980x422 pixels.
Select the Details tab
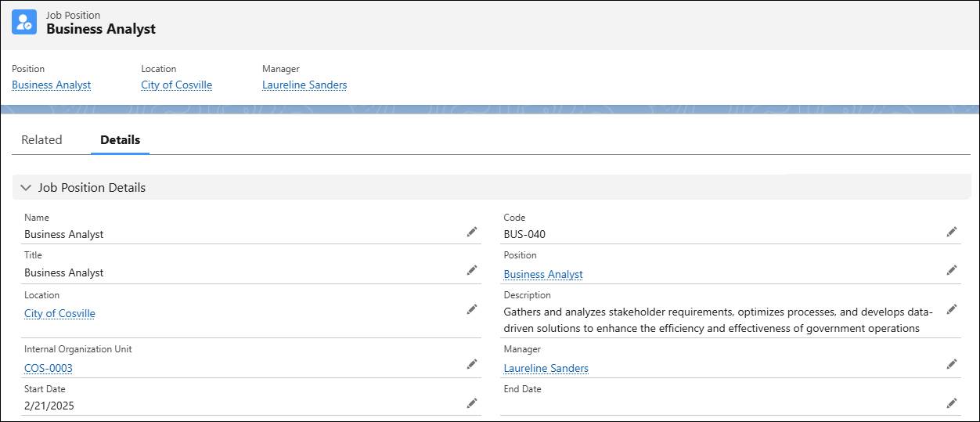click(120, 140)
